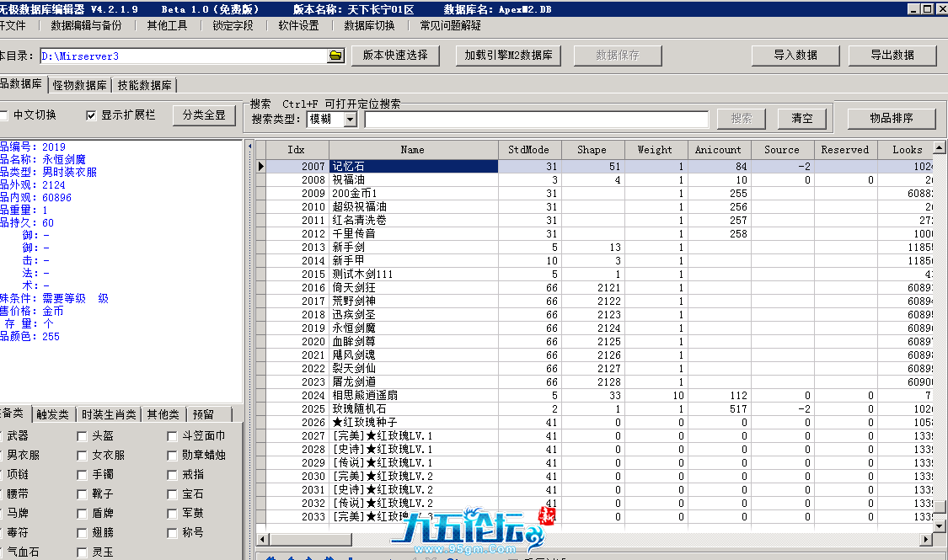Viewport: 948px width, 560px height.
Task: Sort by the StdMode column header
Action: pyautogui.click(x=528, y=150)
